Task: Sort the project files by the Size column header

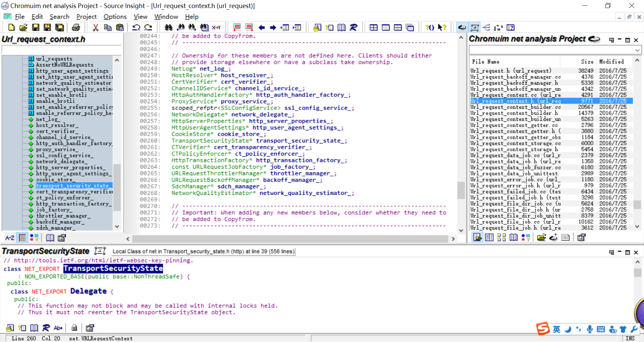Action: point(579,62)
